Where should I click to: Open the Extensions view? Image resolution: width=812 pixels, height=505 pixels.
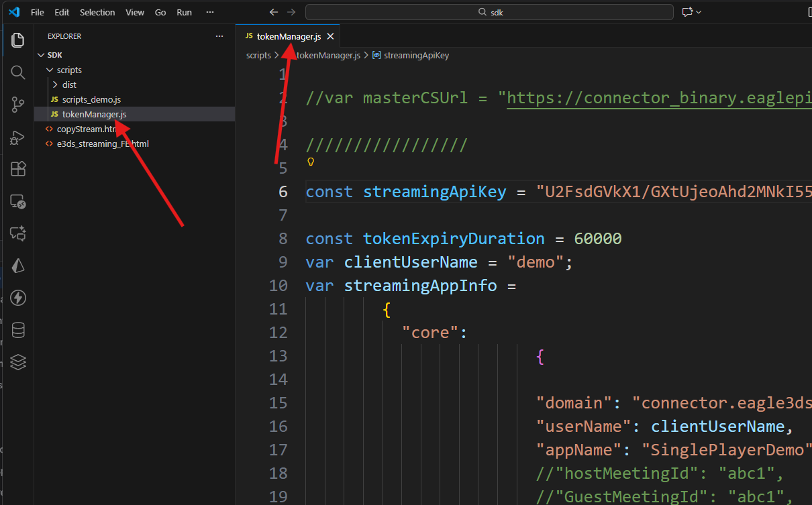coord(18,169)
